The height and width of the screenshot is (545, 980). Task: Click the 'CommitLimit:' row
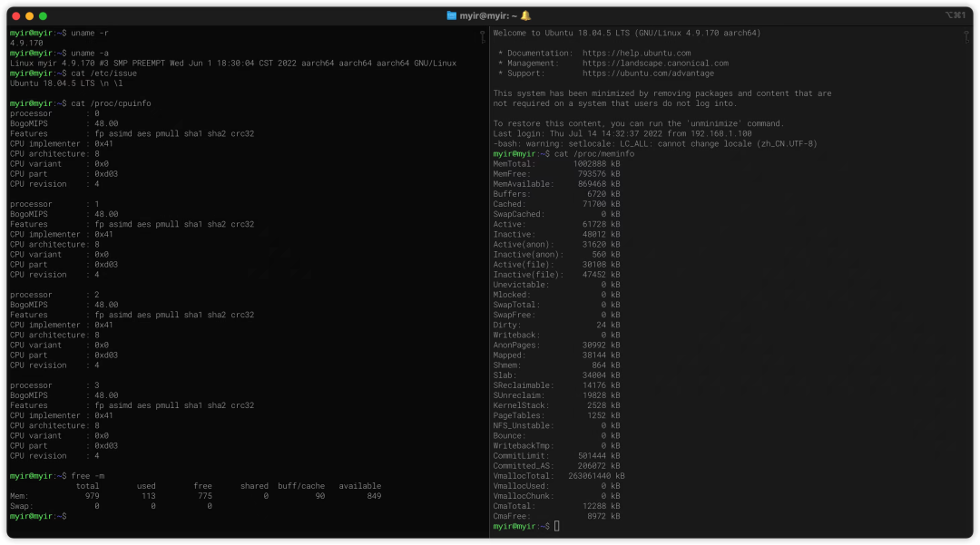pyautogui.click(x=556, y=456)
